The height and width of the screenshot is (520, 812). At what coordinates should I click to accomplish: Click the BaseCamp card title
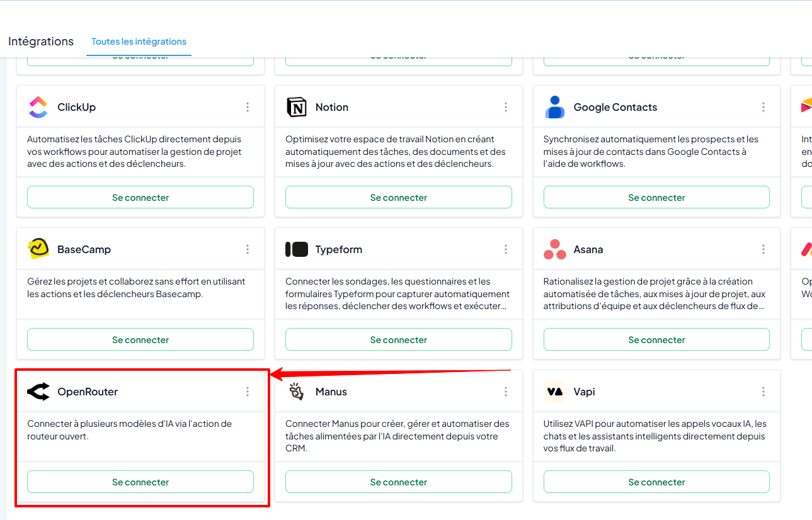pyautogui.click(x=84, y=249)
